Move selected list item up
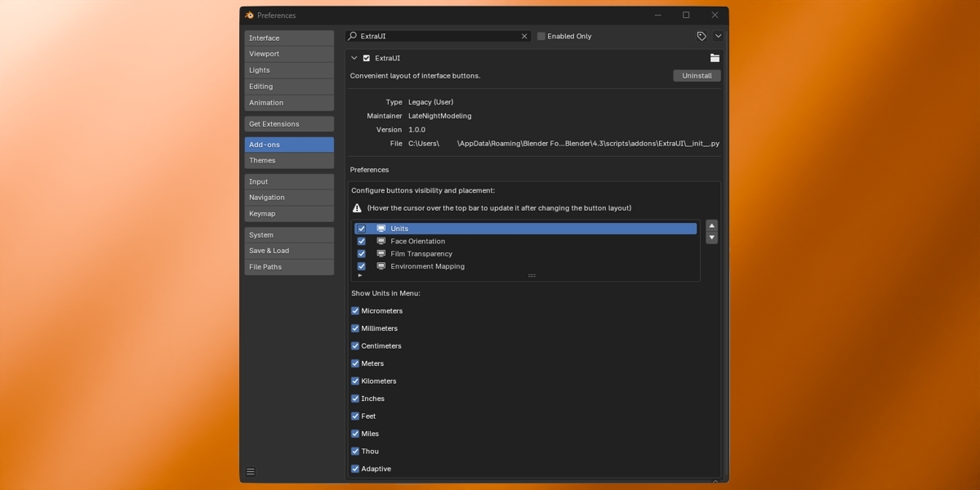 (x=711, y=226)
